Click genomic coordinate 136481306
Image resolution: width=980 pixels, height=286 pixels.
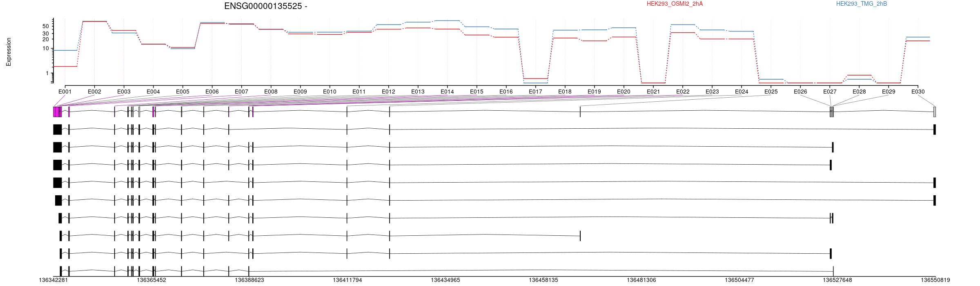point(641,280)
